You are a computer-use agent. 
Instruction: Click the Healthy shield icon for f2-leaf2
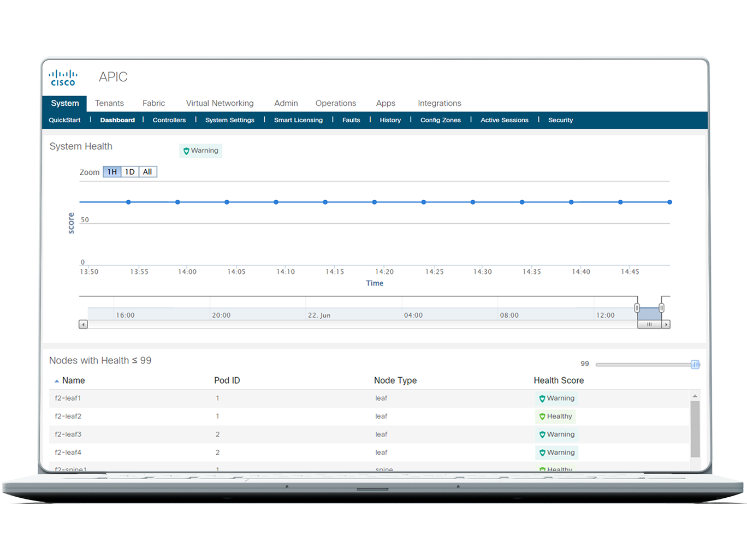[x=542, y=416]
